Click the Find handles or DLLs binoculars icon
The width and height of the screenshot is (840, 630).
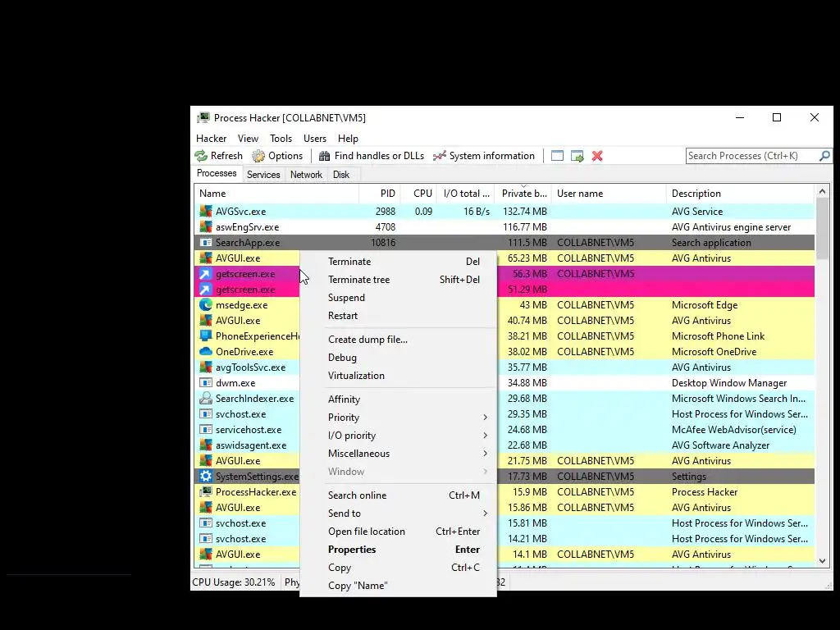coord(324,156)
